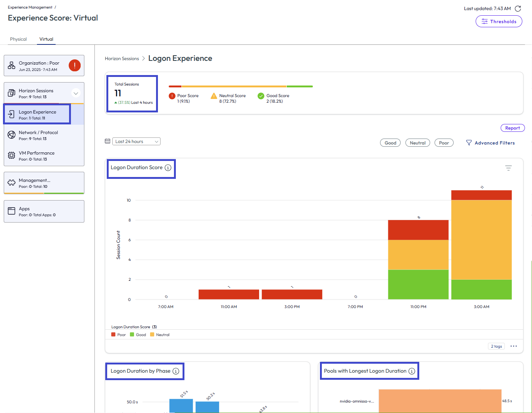Click the green segment of 11:00 PM bar
This screenshot has width=532, height=413.
click(x=418, y=284)
